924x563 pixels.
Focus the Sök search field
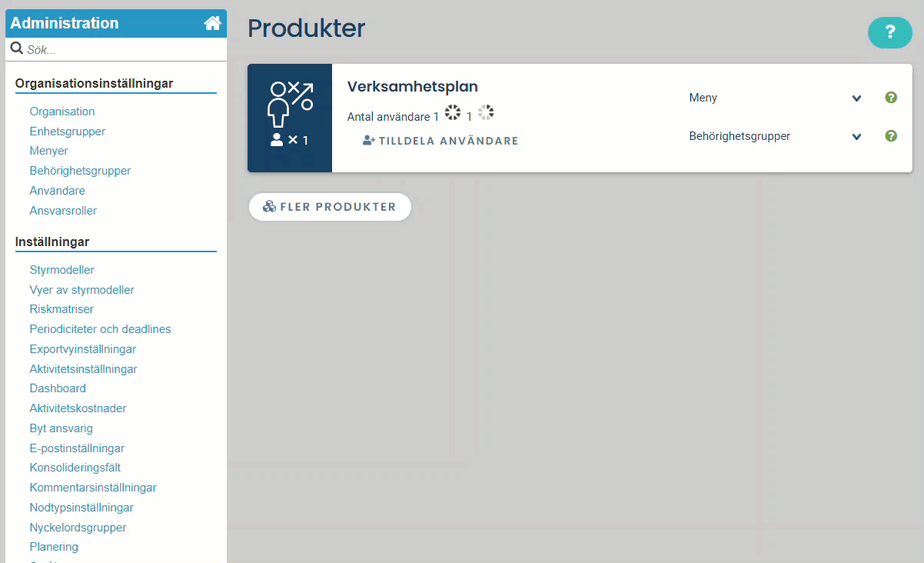pyautogui.click(x=123, y=50)
